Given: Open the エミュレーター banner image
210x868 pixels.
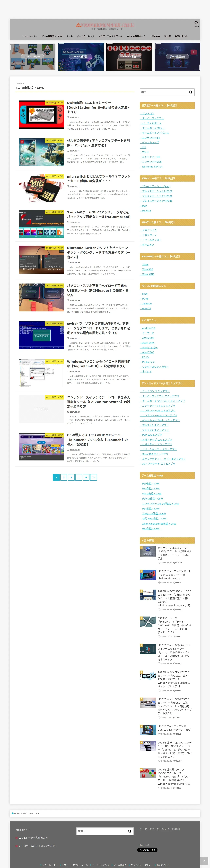Looking at the screenshot, I should point(32,57).
